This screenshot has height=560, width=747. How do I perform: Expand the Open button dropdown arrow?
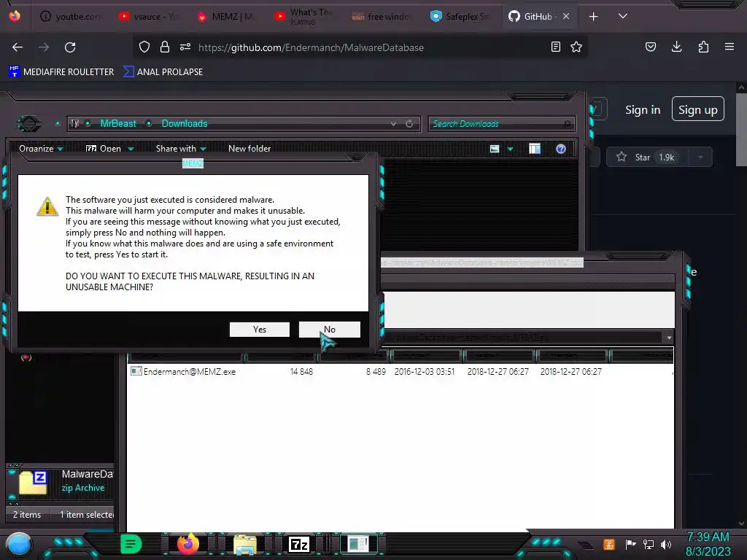pyautogui.click(x=131, y=149)
